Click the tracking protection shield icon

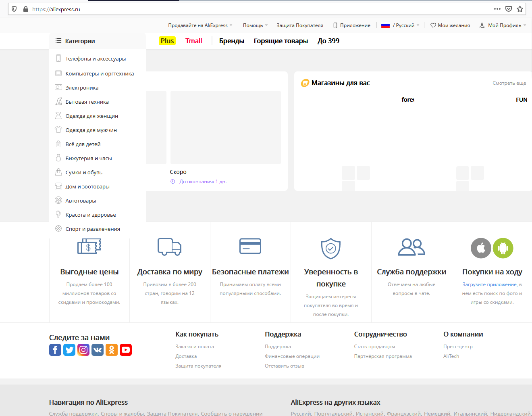[14, 9]
